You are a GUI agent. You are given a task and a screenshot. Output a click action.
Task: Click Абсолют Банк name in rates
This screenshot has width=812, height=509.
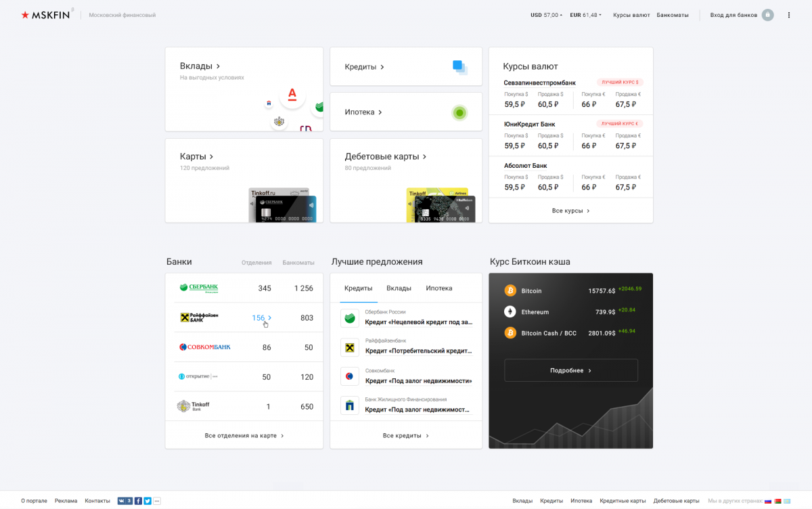(526, 165)
